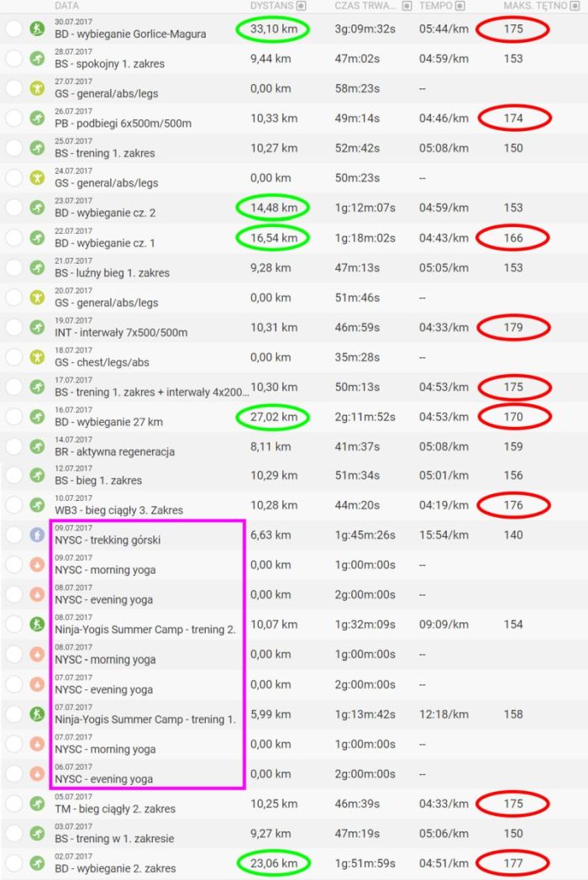Click the strength icon for GS chest/legs/abs

coord(37,357)
